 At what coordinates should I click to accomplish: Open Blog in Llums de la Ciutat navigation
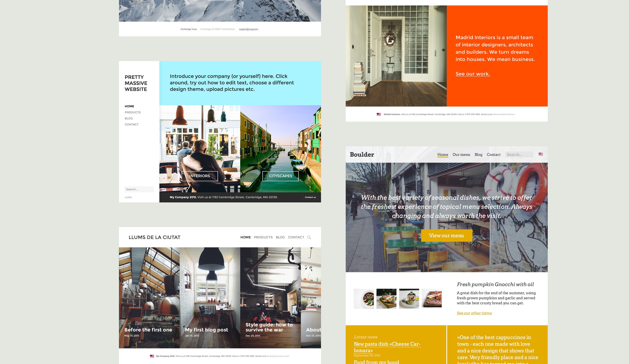(x=280, y=237)
